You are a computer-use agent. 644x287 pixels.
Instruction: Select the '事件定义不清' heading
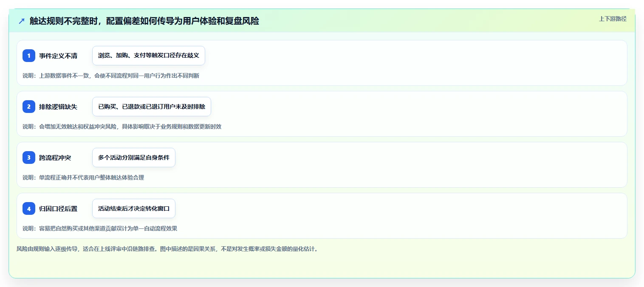click(x=58, y=56)
